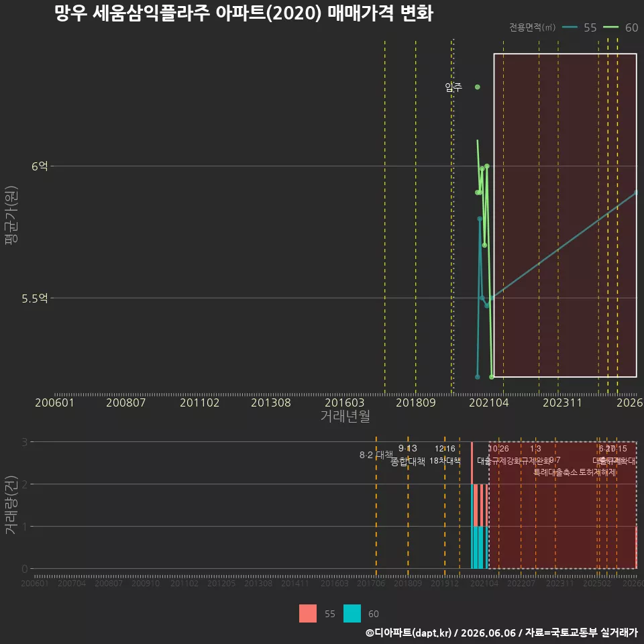
Task: Click the '200704' label on the volume chart axis
Action: coord(72,583)
